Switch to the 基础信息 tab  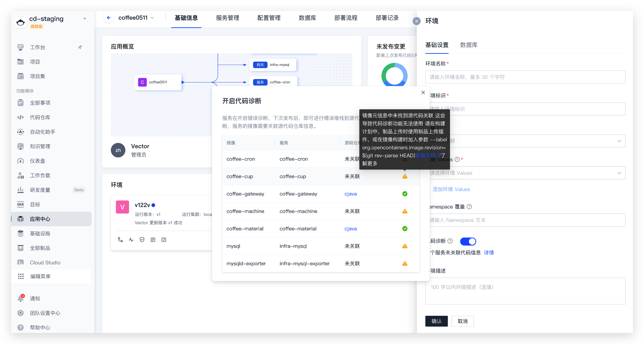pyautogui.click(x=186, y=18)
